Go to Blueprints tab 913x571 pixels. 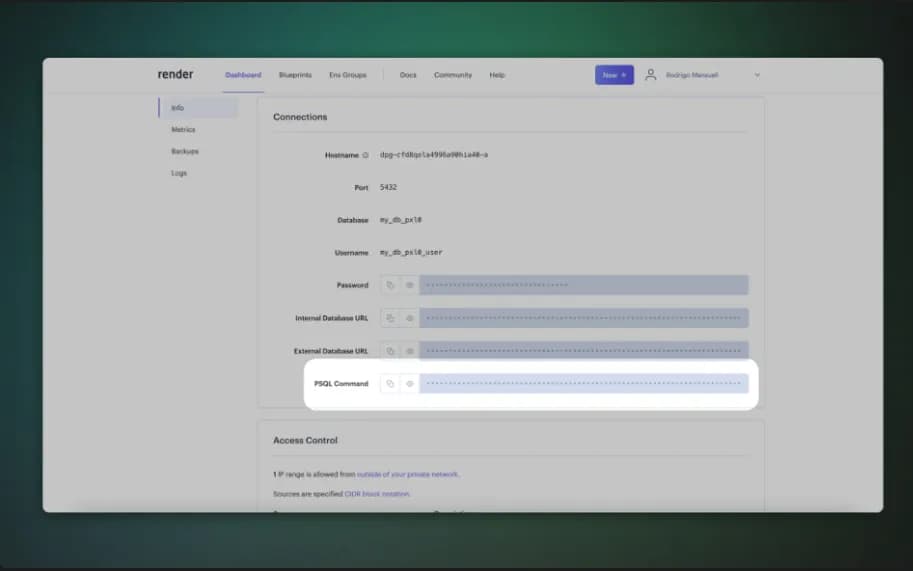click(295, 75)
